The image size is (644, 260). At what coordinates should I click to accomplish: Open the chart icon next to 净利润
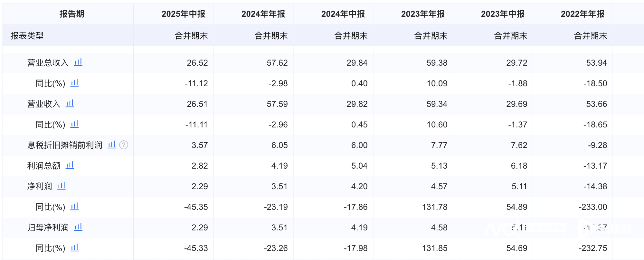pyautogui.click(x=62, y=186)
